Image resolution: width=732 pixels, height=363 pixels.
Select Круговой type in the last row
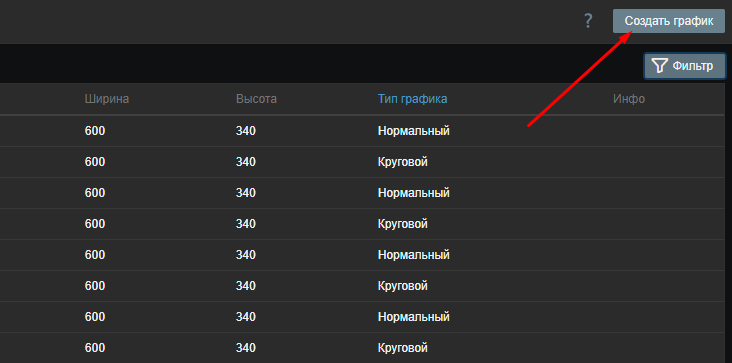coord(402,348)
